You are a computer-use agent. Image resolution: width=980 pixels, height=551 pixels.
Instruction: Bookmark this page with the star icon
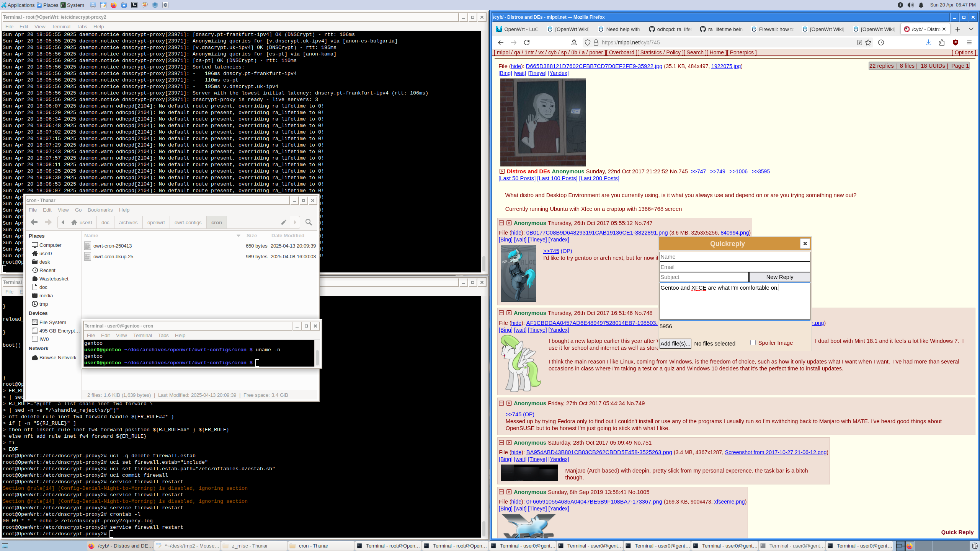point(868,42)
